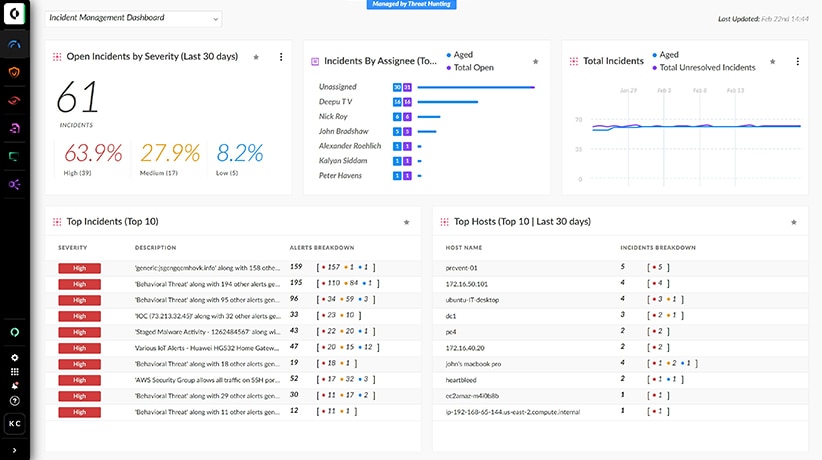
Task: Click the notifications bell icon in sidebar
Action: [14, 385]
